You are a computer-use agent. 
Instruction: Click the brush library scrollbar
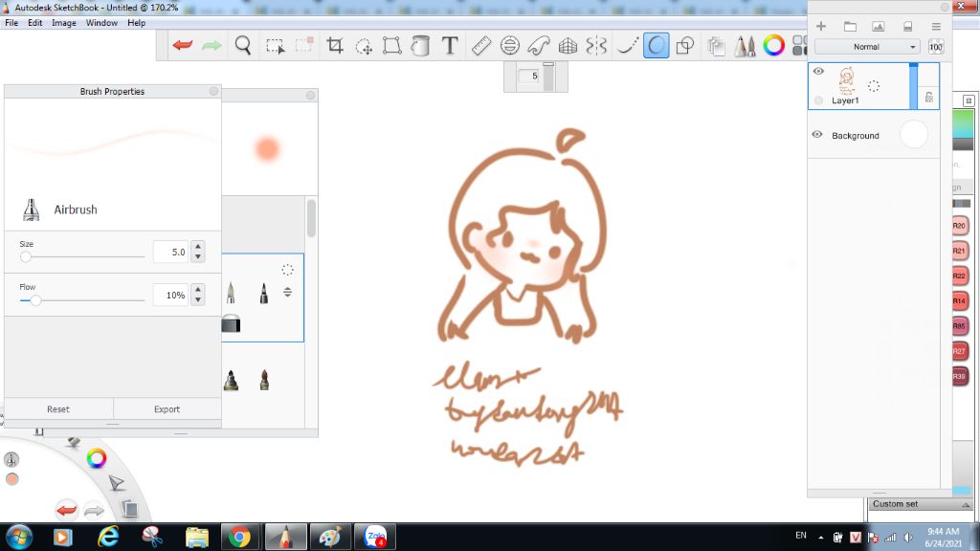(x=311, y=218)
